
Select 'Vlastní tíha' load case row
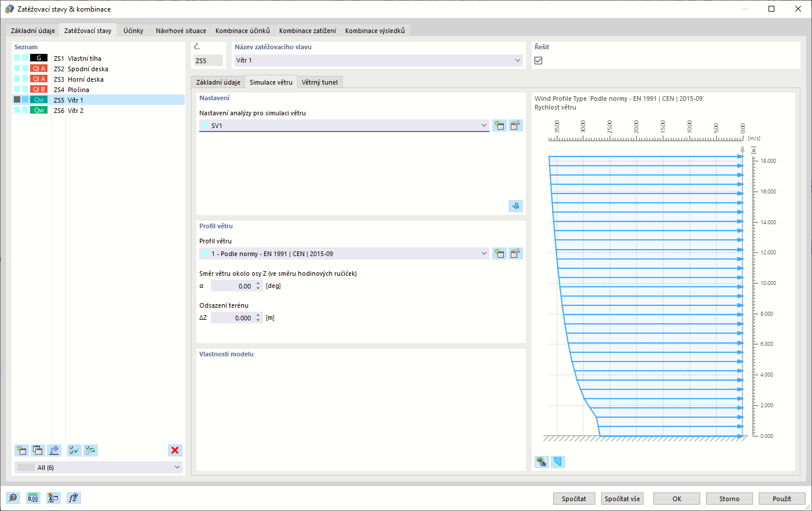[98, 58]
